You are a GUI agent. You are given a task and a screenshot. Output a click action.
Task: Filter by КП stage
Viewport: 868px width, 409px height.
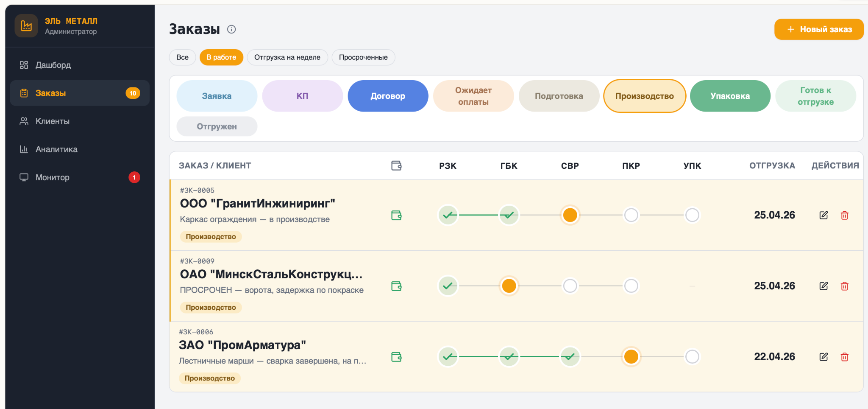[303, 96]
